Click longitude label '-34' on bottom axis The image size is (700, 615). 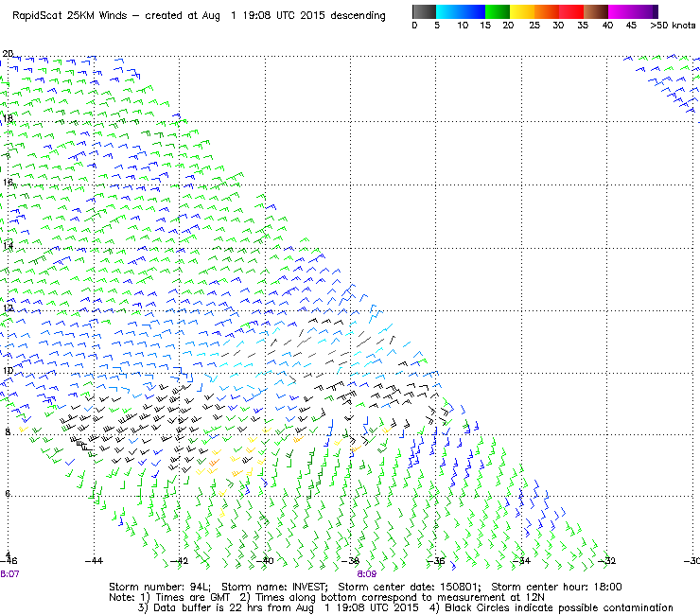coord(521,560)
